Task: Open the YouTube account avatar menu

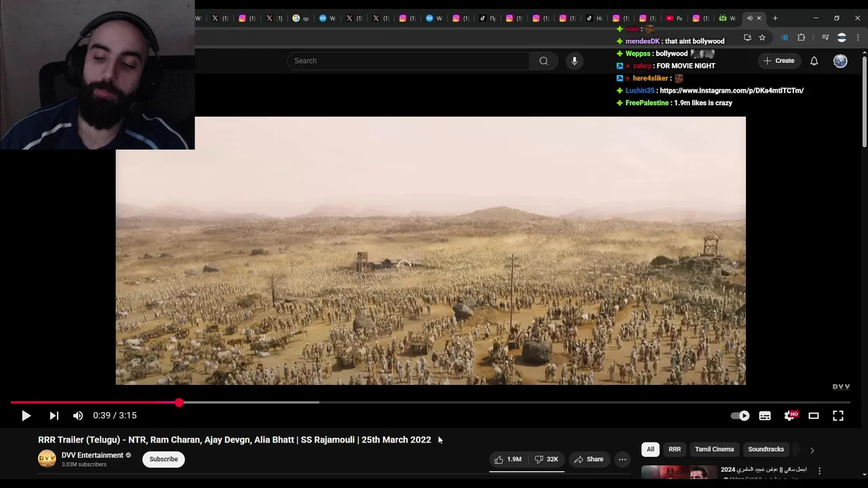Action: (840, 61)
